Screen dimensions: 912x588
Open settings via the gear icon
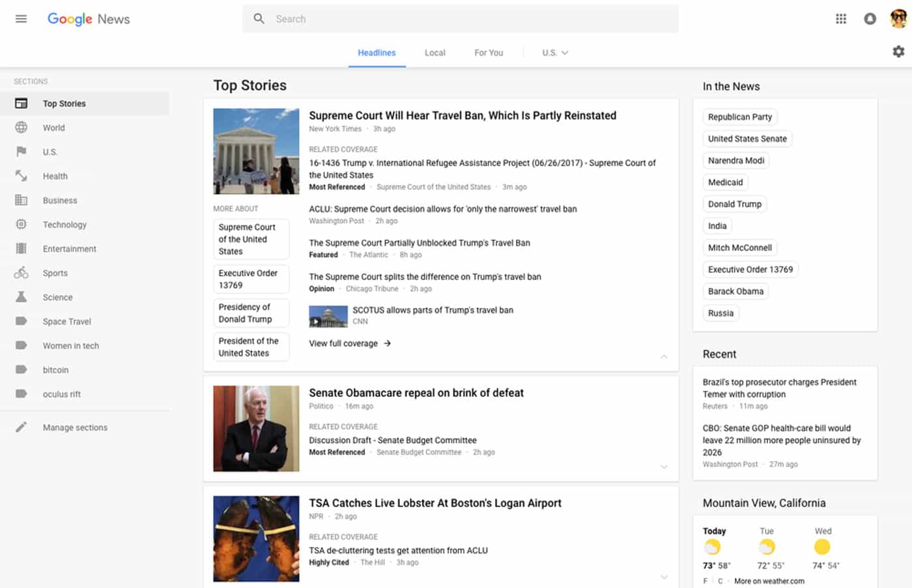[898, 51]
